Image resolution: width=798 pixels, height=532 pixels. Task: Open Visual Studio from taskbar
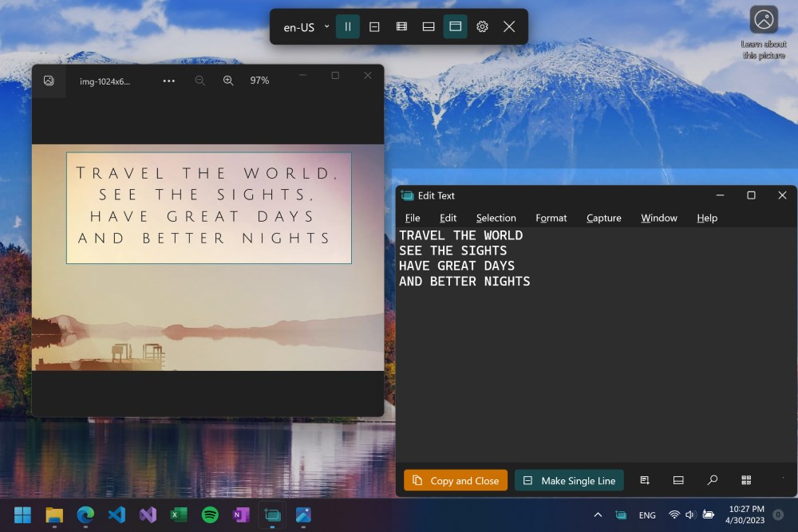(148, 515)
